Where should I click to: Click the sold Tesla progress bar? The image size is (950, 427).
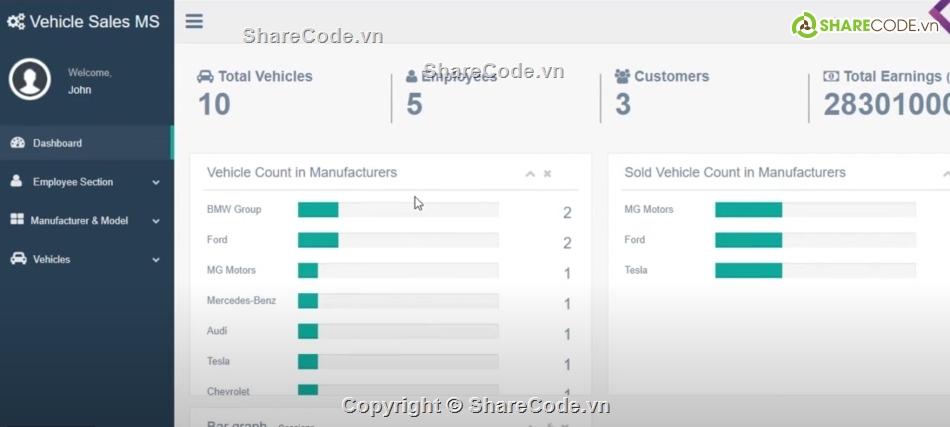click(815, 270)
